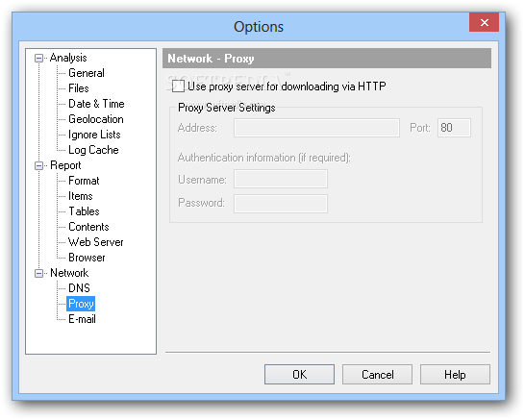
Task: Open E-mail network settings
Action: (82, 319)
